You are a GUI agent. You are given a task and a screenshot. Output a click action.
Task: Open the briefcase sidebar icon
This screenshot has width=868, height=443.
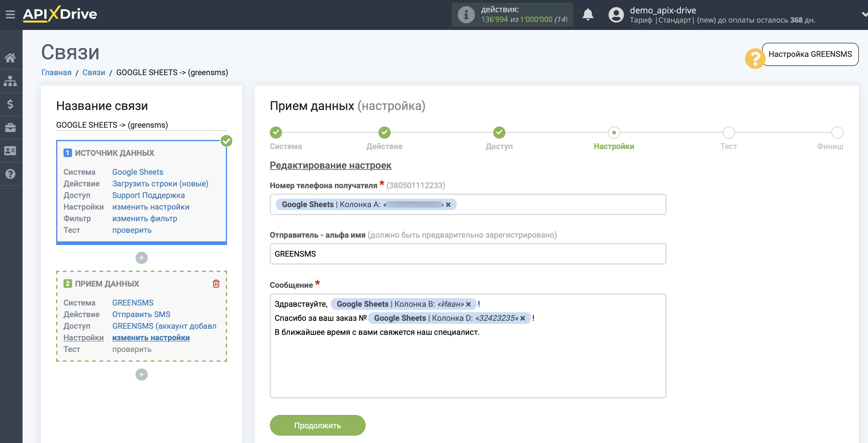coord(10,127)
